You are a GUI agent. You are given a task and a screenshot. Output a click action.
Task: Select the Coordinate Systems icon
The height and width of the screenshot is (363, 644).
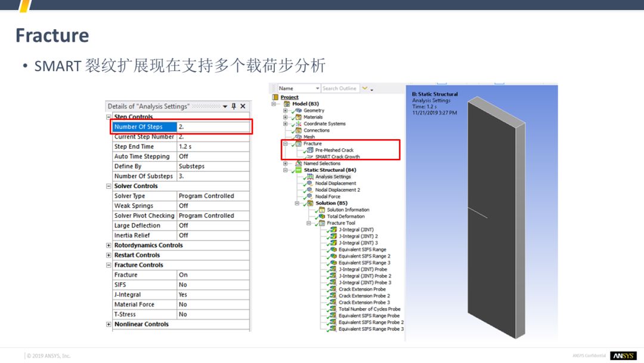(x=298, y=124)
